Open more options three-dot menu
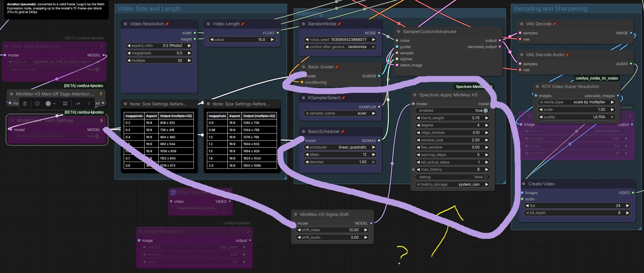644x273 pixels. tap(89, 104)
